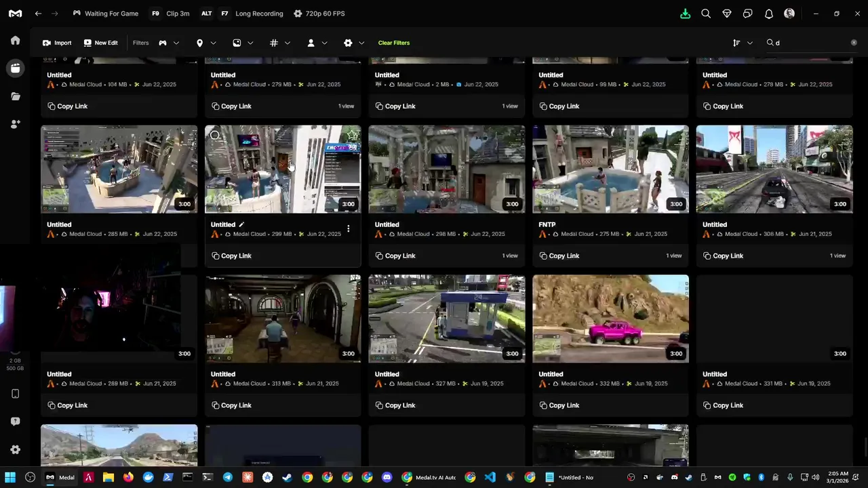Open the 327 MB bus stop clip thumbnail

[446, 319]
